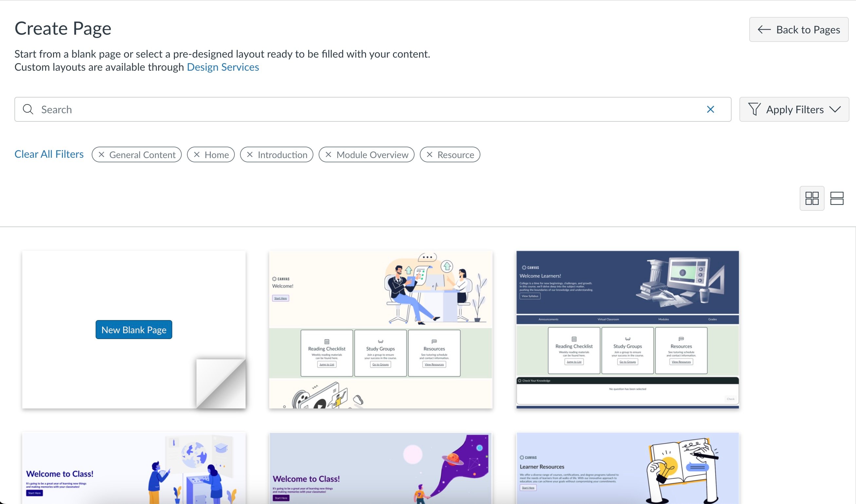Remove the Resource filter tag

pos(430,154)
